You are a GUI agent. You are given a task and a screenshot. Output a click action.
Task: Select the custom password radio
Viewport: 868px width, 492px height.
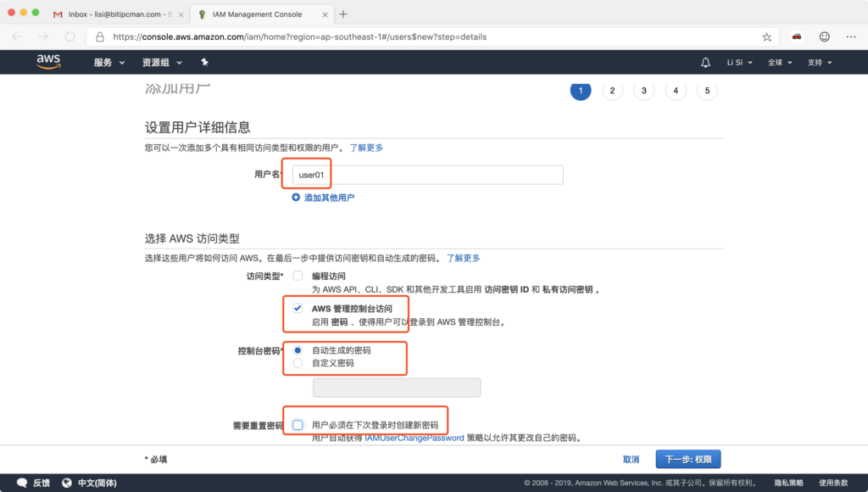(298, 363)
